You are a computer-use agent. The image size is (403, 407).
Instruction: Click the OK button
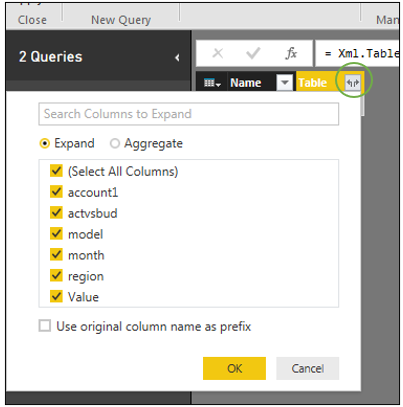coord(234,368)
